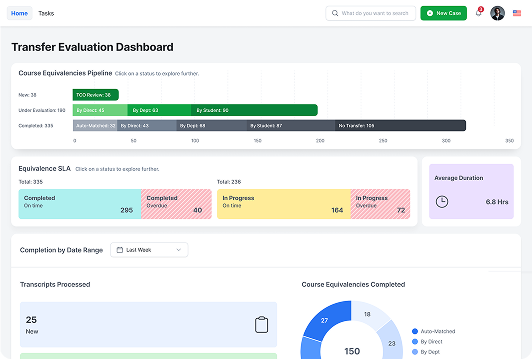Open the Home tab
The height and width of the screenshot is (360, 532).
19,13
